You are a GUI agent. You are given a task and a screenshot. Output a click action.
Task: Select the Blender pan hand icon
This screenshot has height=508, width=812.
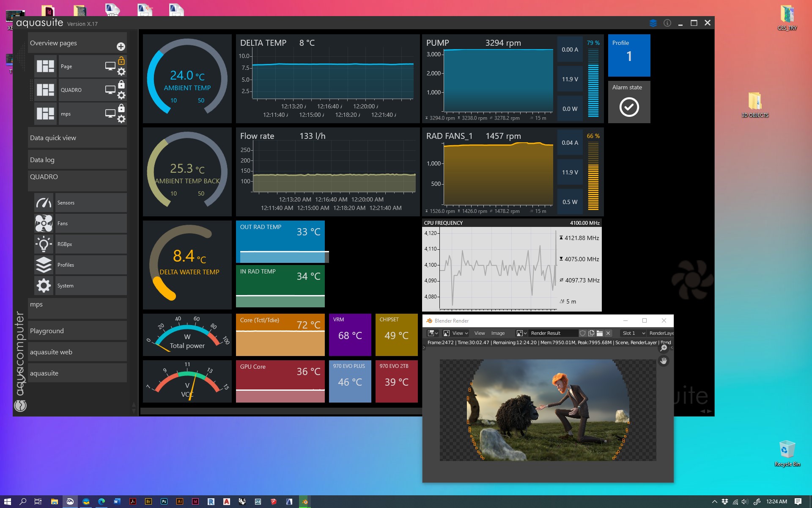(664, 361)
